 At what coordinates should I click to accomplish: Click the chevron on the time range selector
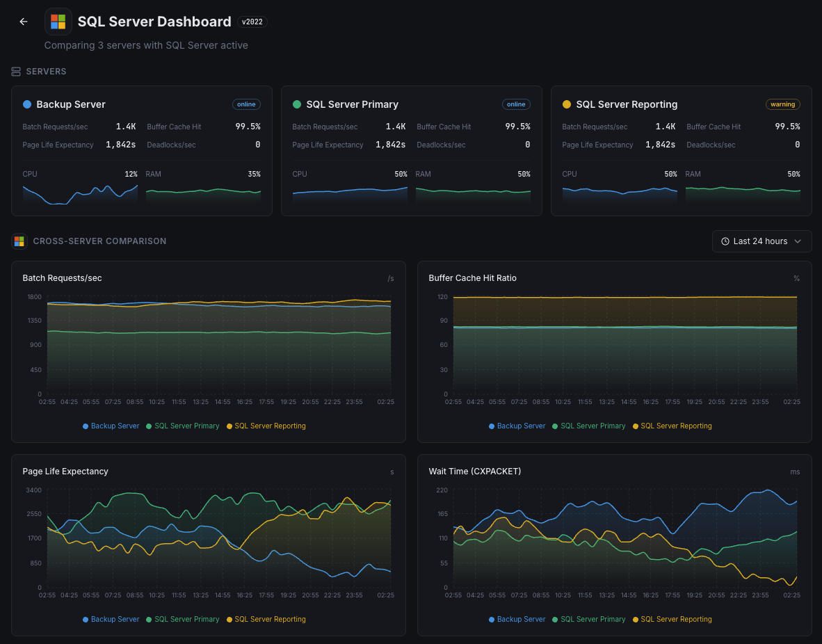798,241
